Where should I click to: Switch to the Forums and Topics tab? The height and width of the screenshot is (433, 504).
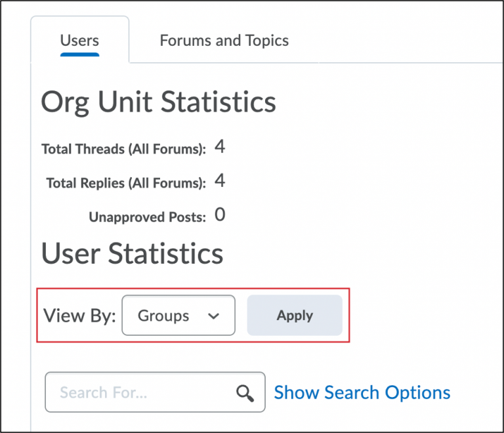click(224, 41)
